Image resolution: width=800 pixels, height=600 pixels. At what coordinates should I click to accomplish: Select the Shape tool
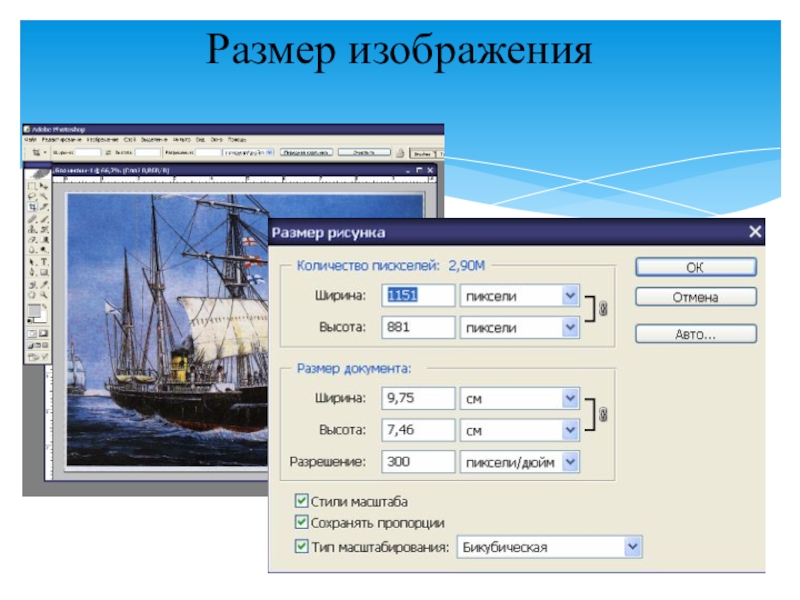(x=44, y=272)
